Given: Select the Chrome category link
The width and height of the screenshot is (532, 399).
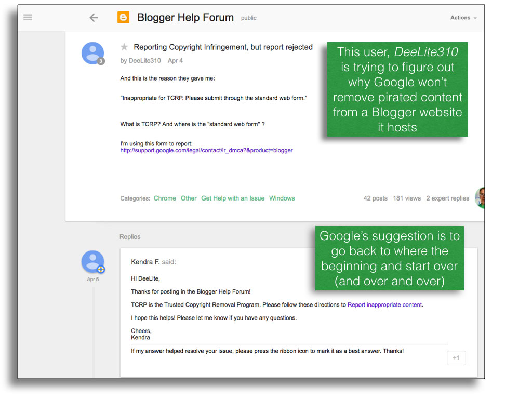Looking at the screenshot, I should [x=165, y=198].
